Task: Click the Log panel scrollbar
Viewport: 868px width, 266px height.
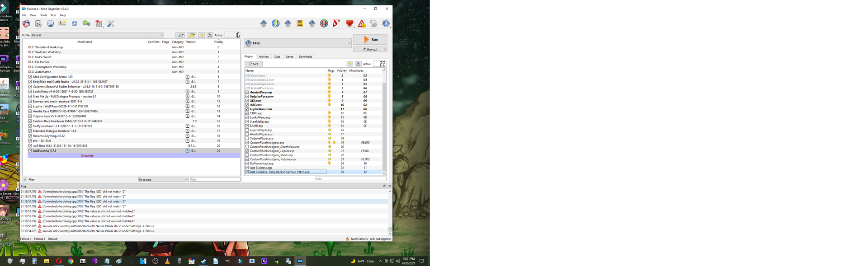Action: click(x=390, y=212)
